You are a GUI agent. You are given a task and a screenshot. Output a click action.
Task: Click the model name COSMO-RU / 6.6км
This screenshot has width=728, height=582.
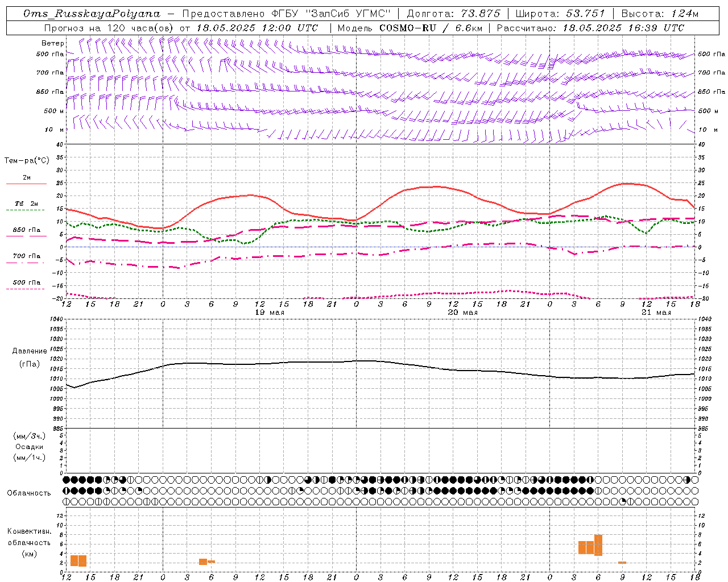tap(431, 28)
